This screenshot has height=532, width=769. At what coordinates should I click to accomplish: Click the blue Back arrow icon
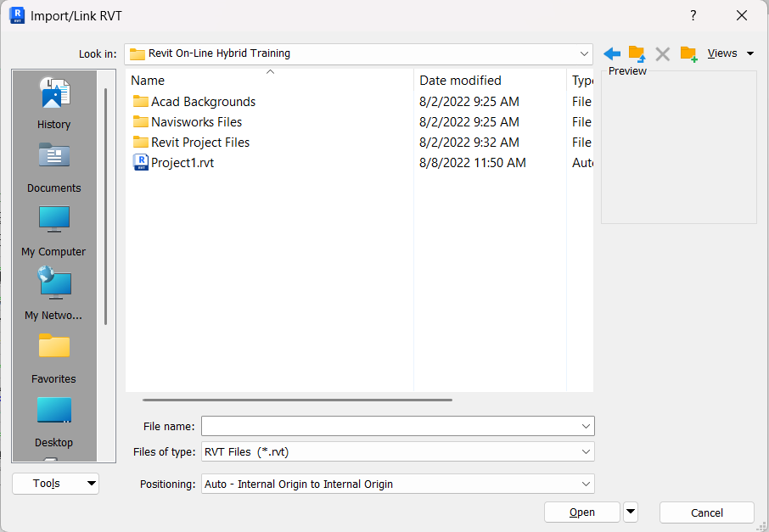[x=612, y=53]
